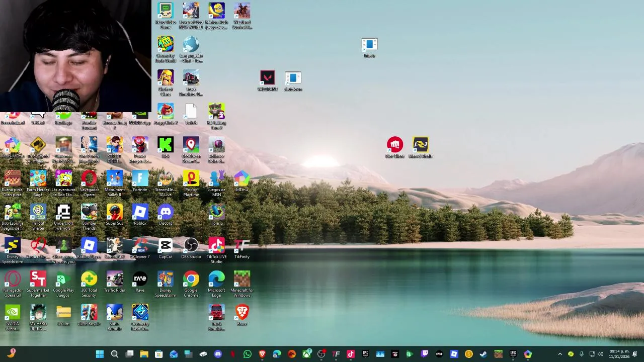The width and height of the screenshot is (644, 362).
Task: Select the Monument Valley II icon
Action: [x=114, y=184]
